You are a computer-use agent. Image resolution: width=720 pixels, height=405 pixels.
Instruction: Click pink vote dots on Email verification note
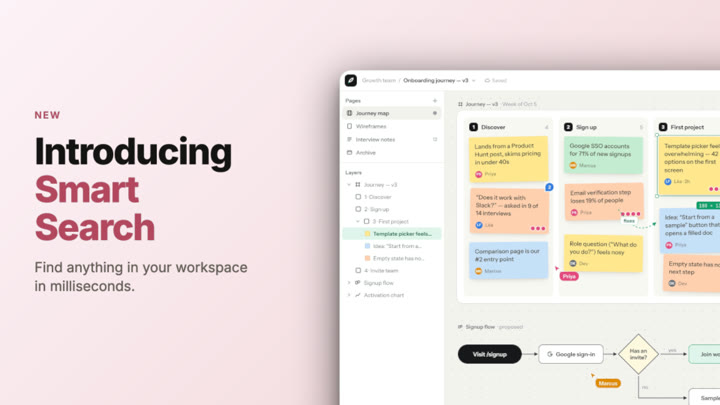click(x=631, y=214)
